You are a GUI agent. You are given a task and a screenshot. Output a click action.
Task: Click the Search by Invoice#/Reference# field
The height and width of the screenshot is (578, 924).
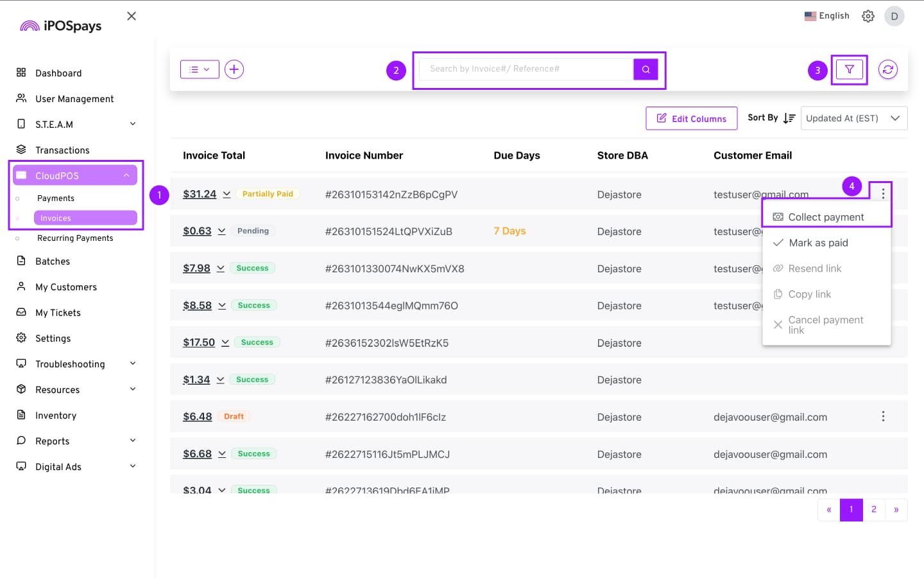pos(526,69)
